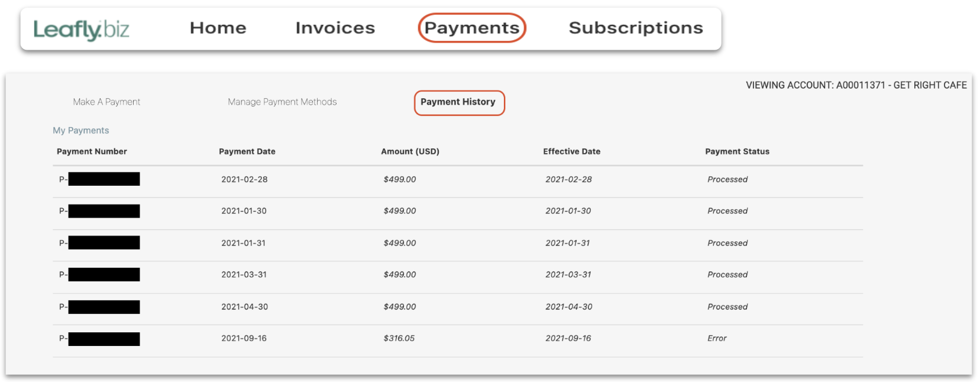Navigate to Subscriptions
980x382 pixels.
tap(636, 28)
